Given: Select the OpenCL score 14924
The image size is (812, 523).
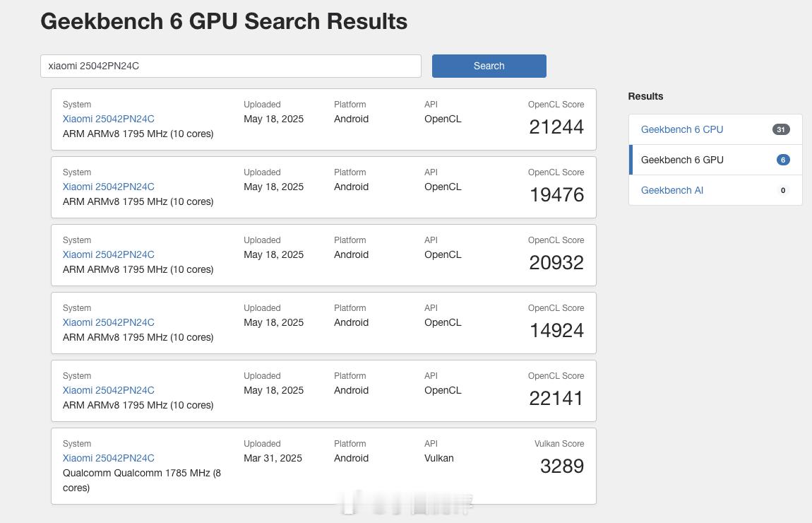Looking at the screenshot, I should click(556, 331).
